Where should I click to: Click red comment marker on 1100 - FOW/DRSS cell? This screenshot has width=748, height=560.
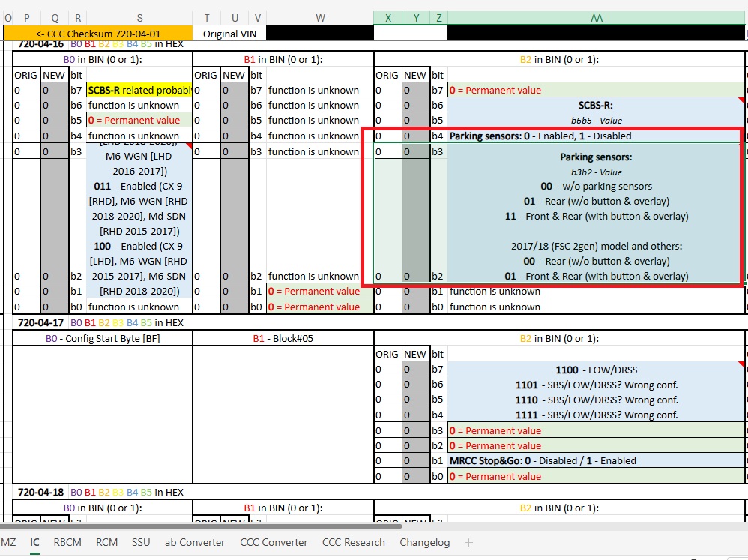coord(743,365)
